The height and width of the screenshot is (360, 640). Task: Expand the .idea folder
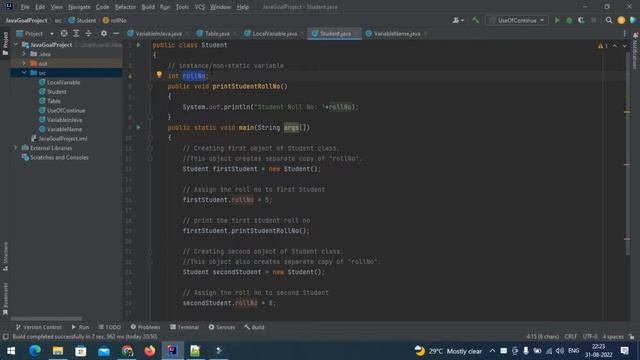coord(24,54)
